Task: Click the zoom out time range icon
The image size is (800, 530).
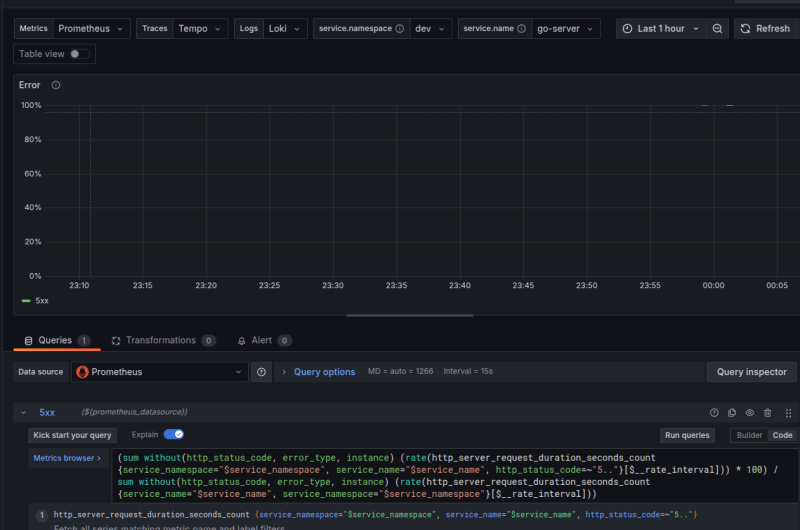Action: 717,29
